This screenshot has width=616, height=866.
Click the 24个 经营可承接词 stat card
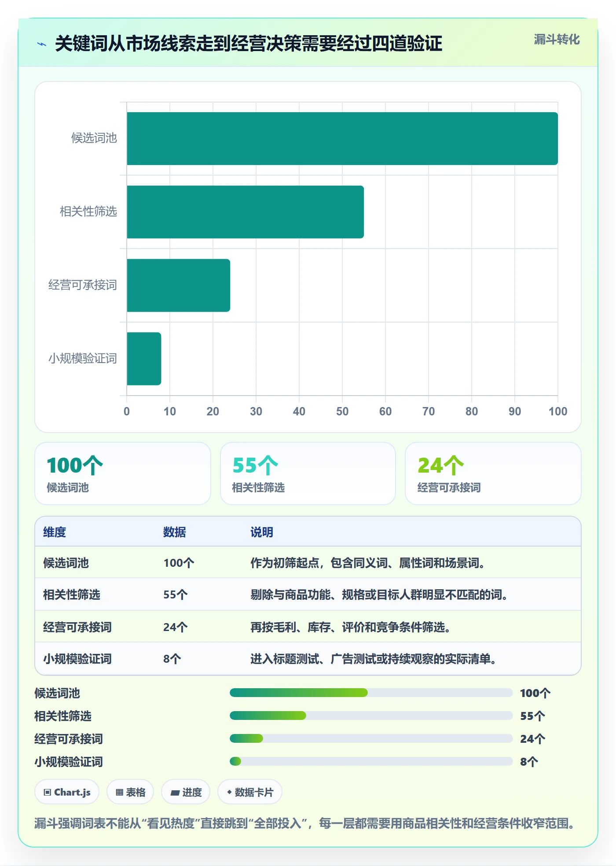coord(493,473)
